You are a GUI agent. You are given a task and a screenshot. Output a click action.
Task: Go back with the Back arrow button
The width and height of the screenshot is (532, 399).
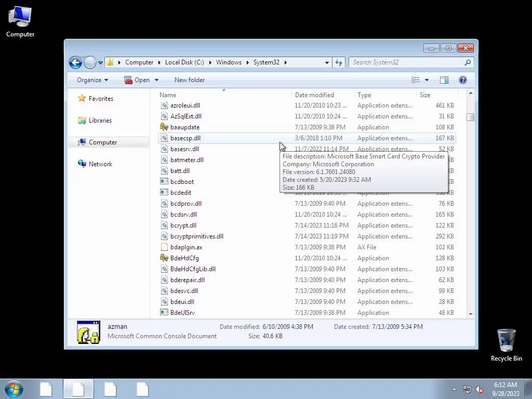coord(75,62)
